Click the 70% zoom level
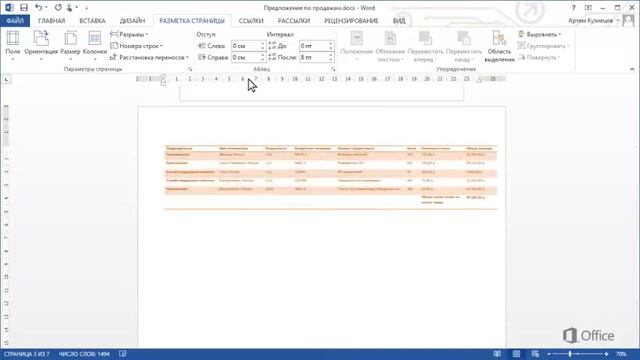 621,354
